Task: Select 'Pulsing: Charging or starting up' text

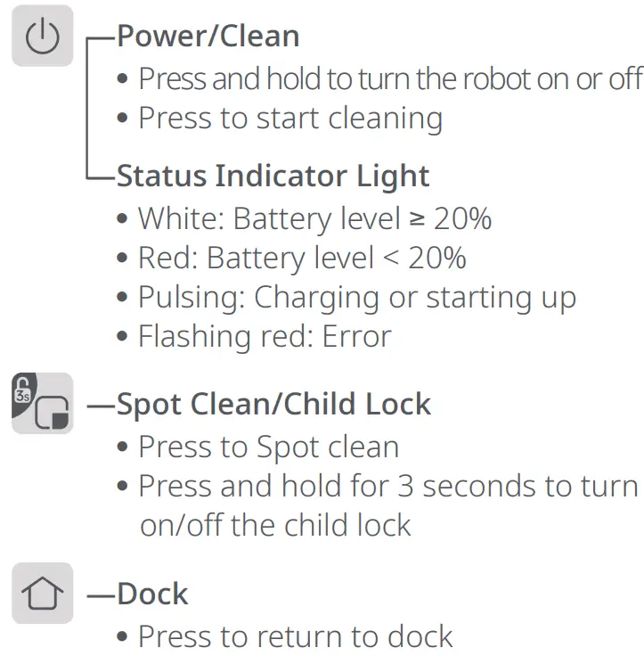Action: (356, 297)
